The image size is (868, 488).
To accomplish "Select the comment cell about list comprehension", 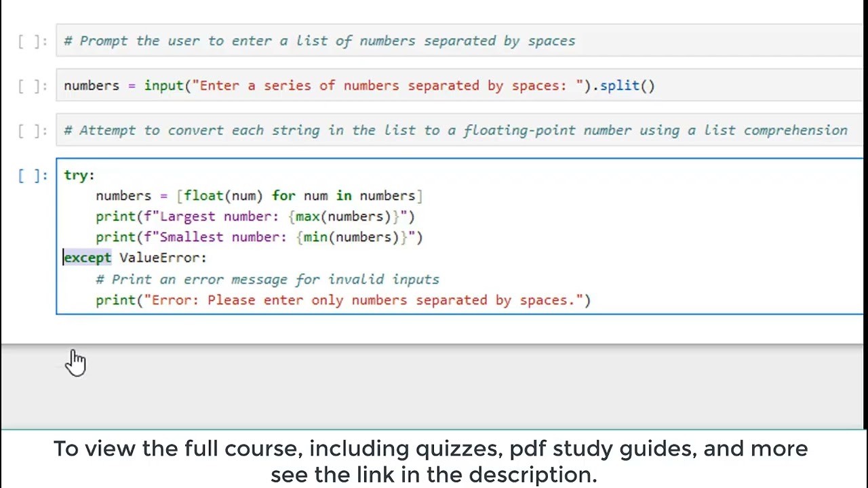I will [460, 130].
